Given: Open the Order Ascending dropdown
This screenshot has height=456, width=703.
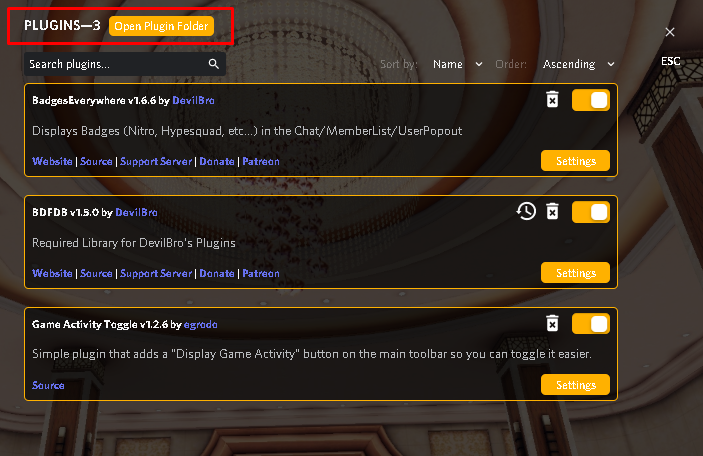Looking at the screenshot, I should pyautogui.click(x=578, y=64).
